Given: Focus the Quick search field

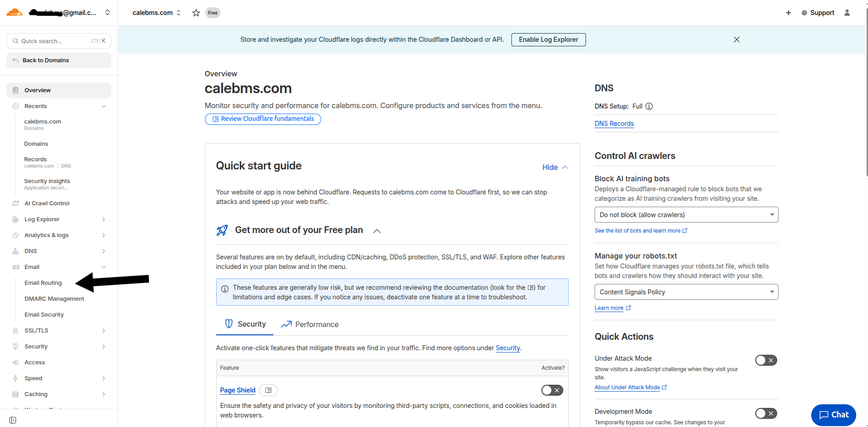Looking at the screenshot, I should click(x=59, y=41).
